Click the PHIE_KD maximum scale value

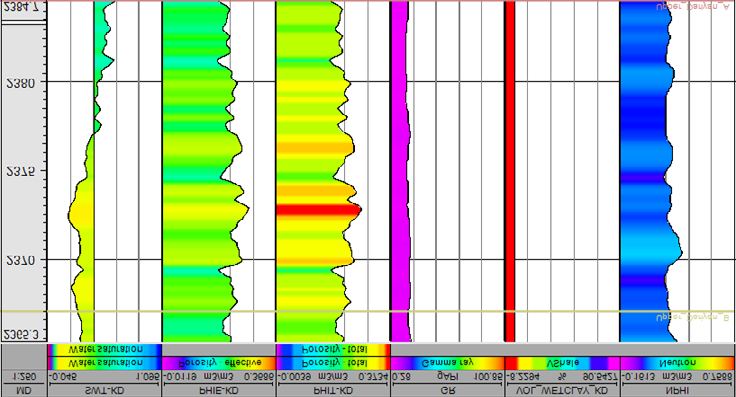point(259,377)
